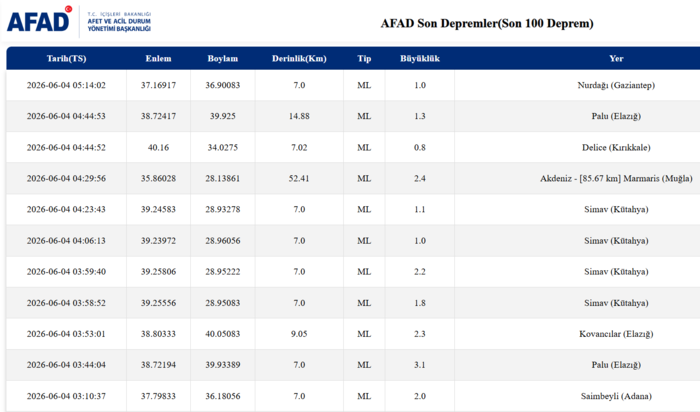This screenshot has height=412, width=700.
Task: Click the page title AFAD Son Depremler
Action: coord(487,23)
